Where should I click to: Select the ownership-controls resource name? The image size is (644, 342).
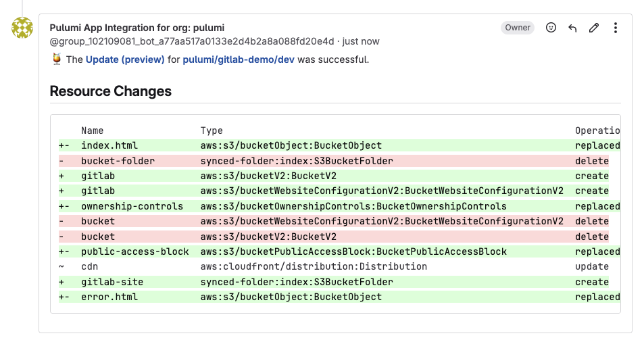[x=132, y=206]
